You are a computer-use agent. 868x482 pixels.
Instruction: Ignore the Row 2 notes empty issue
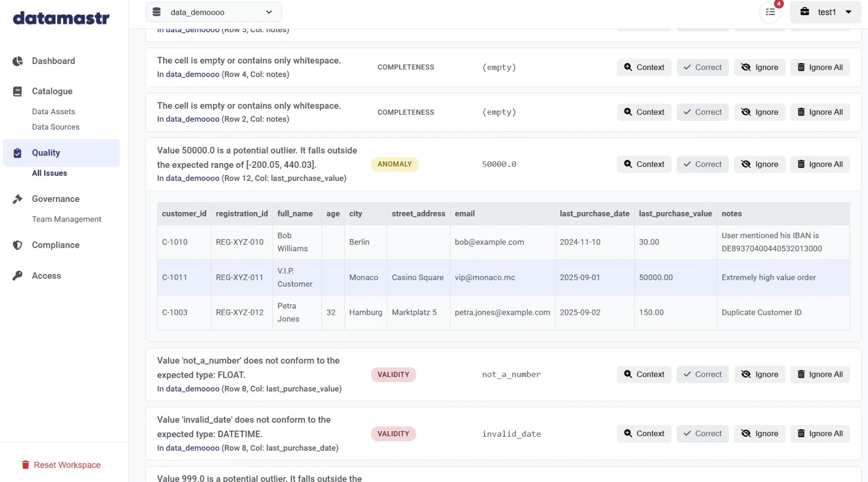pyautogui.click(x=759, y=112)
